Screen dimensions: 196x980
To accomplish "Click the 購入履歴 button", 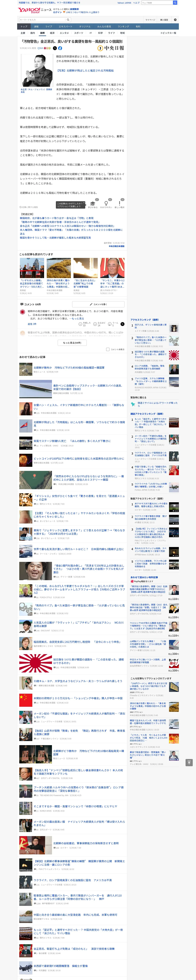I will tap(164, 20).
